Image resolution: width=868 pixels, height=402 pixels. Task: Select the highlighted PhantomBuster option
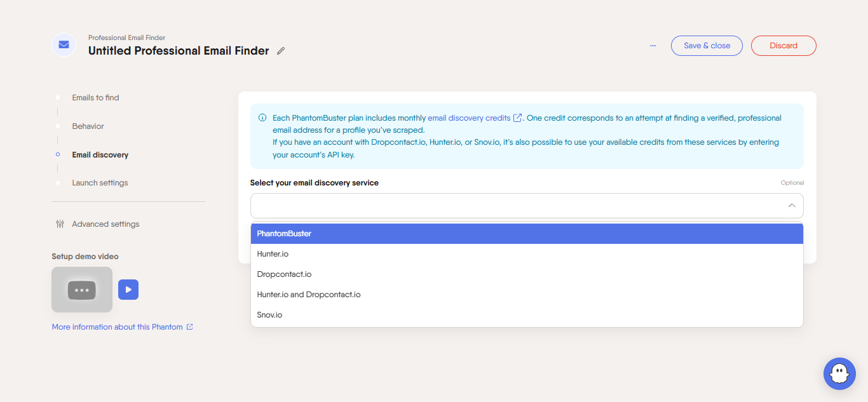click(283, 233)
